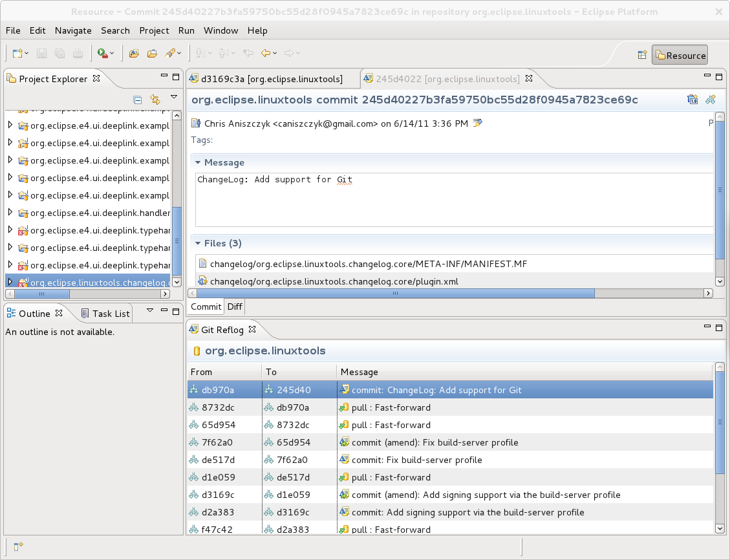Switch to the Diff tab
The image size is (730, 560).
(235, 307)
